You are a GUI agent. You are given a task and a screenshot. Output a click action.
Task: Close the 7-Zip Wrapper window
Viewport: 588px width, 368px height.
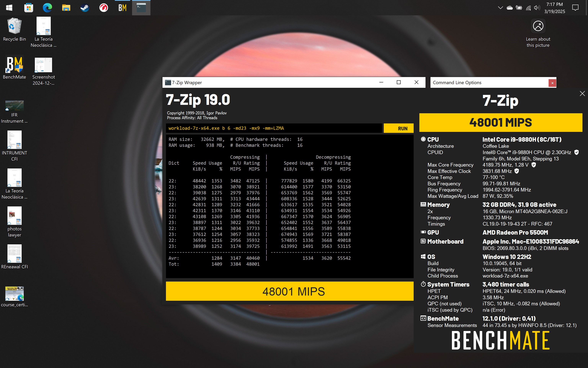click(x=416, y=82)
